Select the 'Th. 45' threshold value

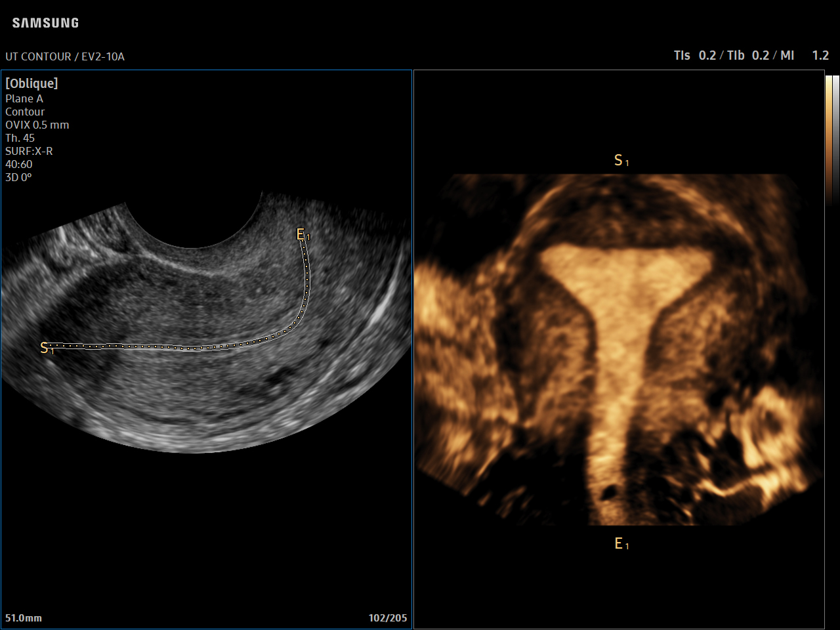point(20,138)
